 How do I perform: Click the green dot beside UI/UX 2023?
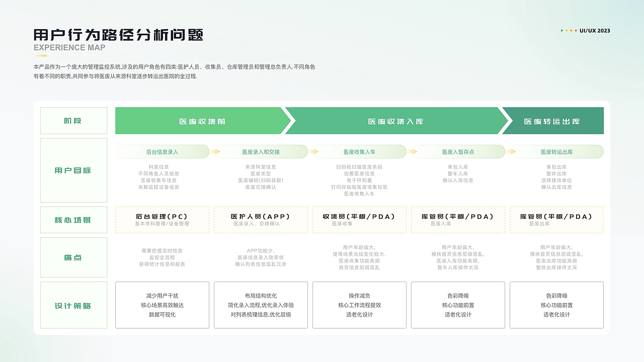(562, 31)
